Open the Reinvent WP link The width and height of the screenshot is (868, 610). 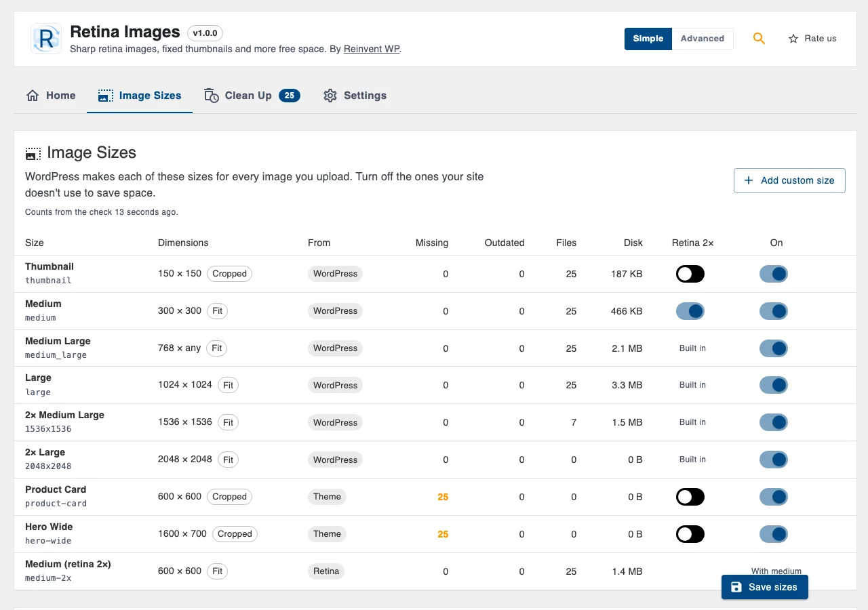[x=372, y=49]
